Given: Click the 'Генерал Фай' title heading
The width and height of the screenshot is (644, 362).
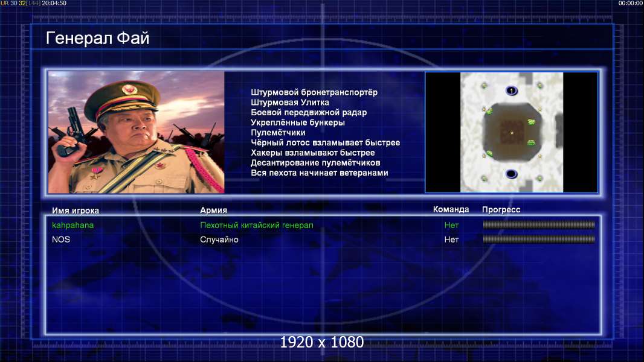Looking at the screenshot, I should click(x=98, y=38).
